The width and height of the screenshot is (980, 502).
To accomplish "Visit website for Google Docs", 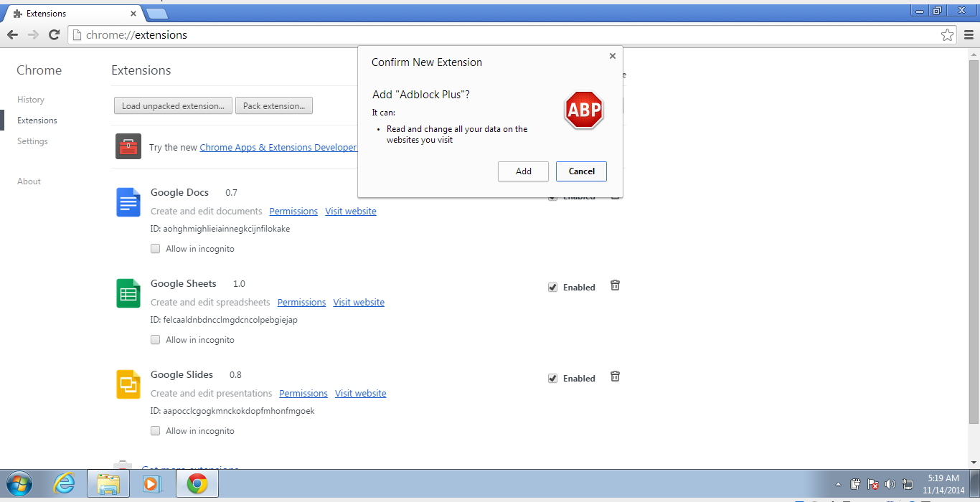I will point(351,212).
